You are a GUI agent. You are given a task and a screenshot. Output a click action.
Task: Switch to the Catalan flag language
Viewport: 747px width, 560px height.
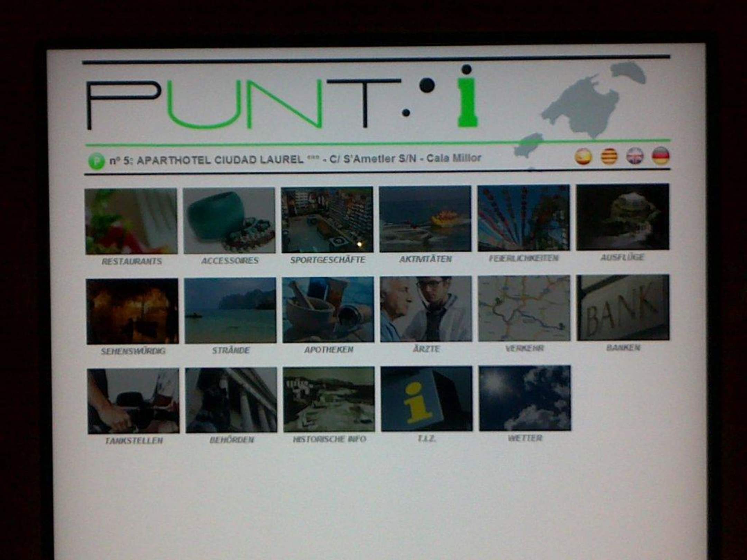[x=609, y=156]
